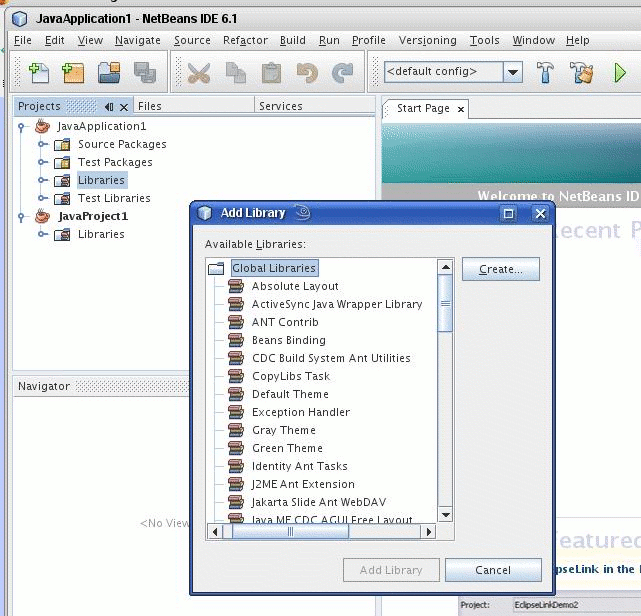Click the Source Packages folder icon

pyautogui.click(x=62, y=144)
